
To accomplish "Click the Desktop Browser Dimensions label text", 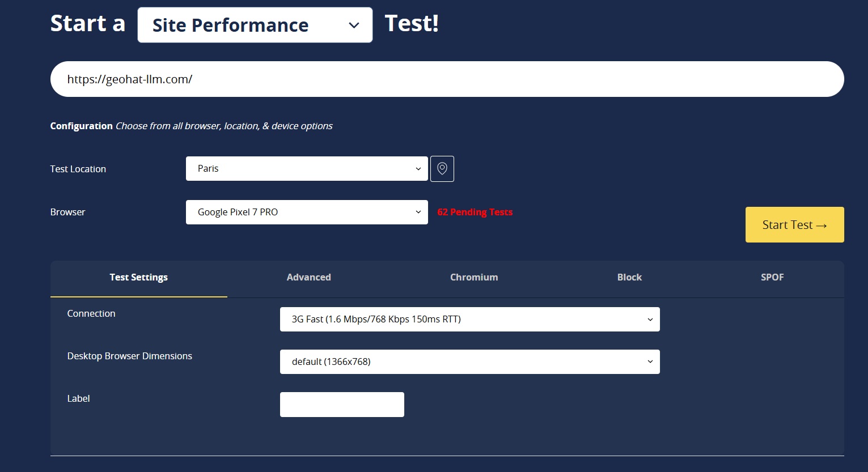I will (x=129, y=356).
